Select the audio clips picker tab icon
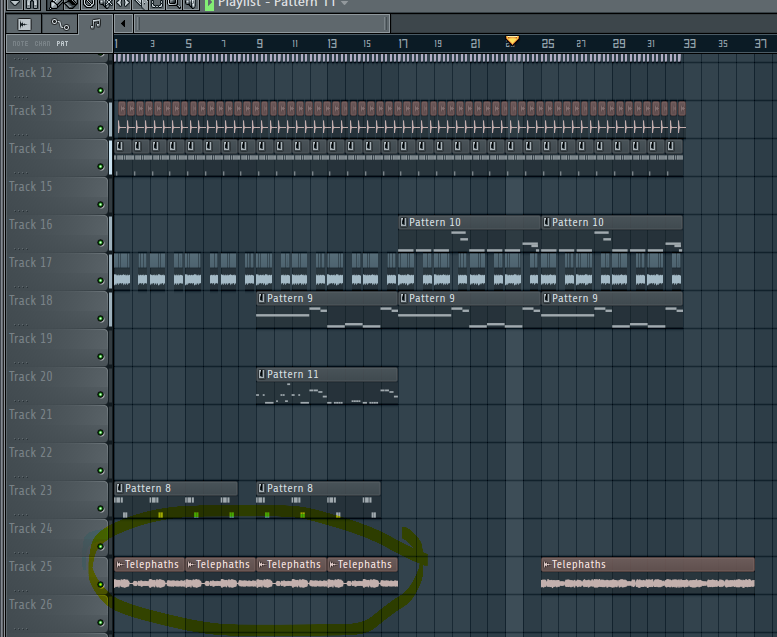This screenshot has width=777, height=637. (x=25, y=24)
